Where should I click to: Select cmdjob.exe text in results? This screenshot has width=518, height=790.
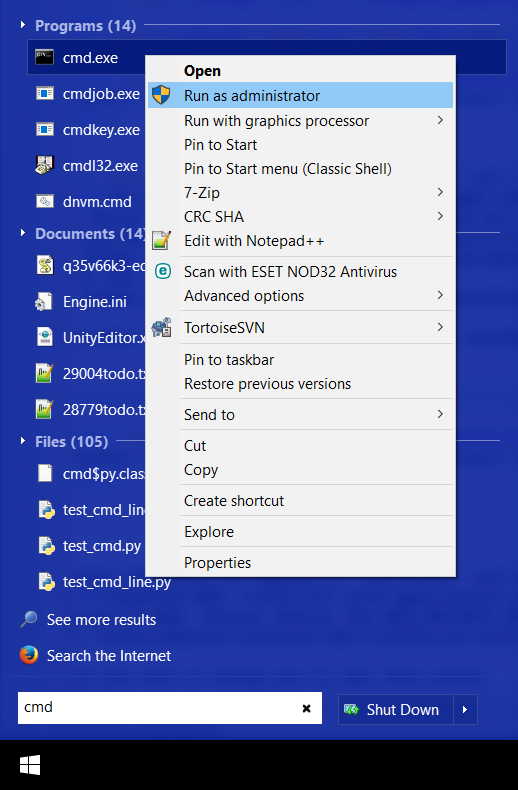(101, 94)
